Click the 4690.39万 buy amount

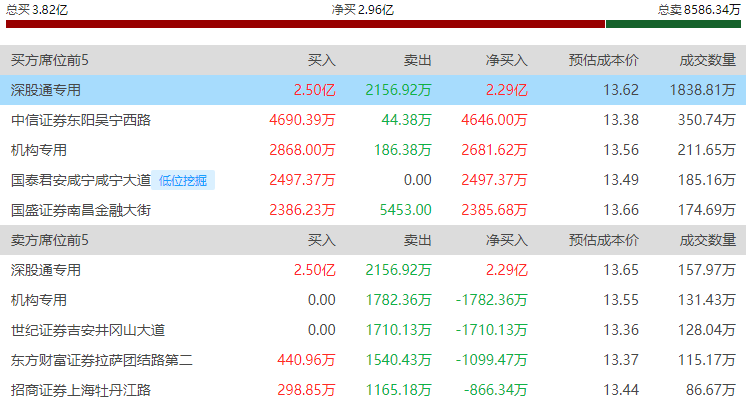[x=302, y=120]
